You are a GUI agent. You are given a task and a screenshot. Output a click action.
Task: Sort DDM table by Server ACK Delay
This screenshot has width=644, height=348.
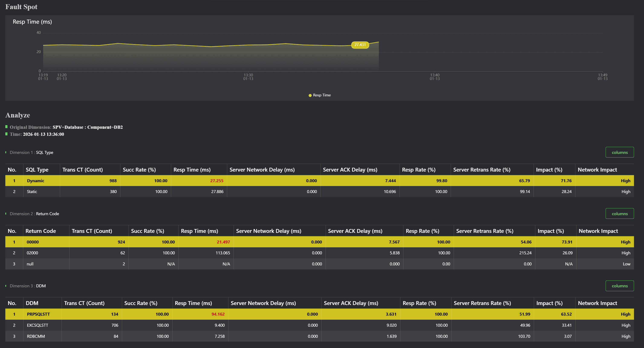[351, 303]
